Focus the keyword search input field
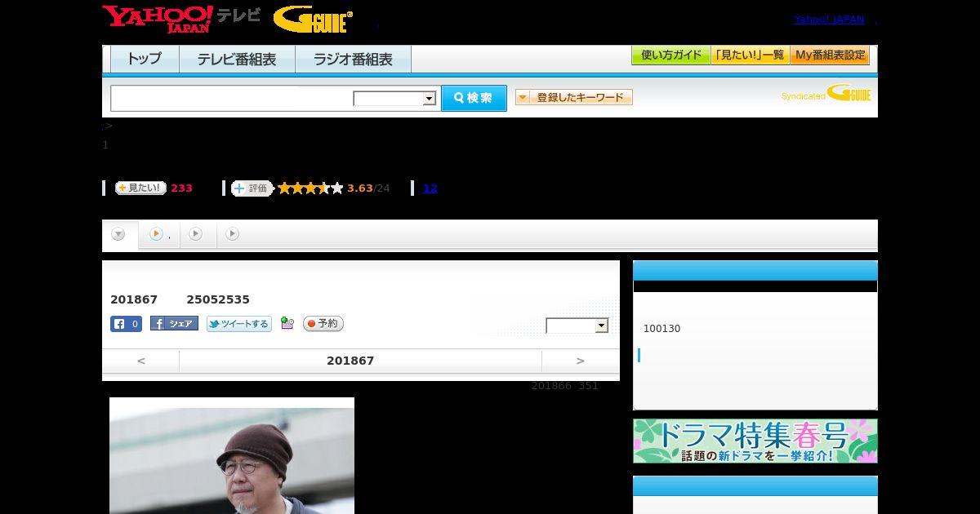 click(x=232, y=98)
